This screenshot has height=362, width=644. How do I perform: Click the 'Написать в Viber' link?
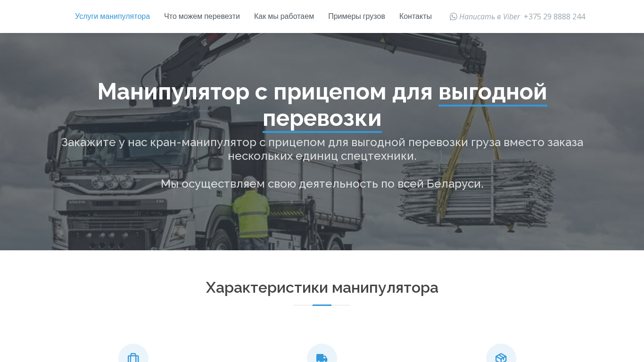[489, 16]
